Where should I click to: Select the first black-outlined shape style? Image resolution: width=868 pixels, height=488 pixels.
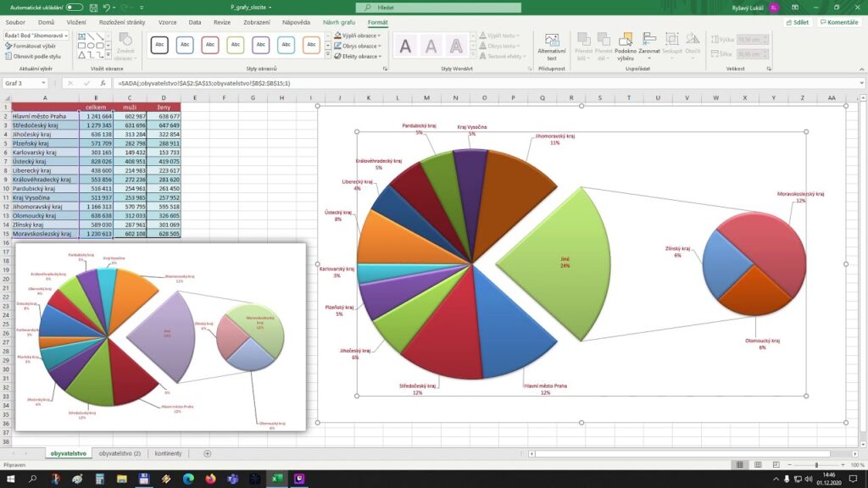pyautogui.click(x=159, y=45)
